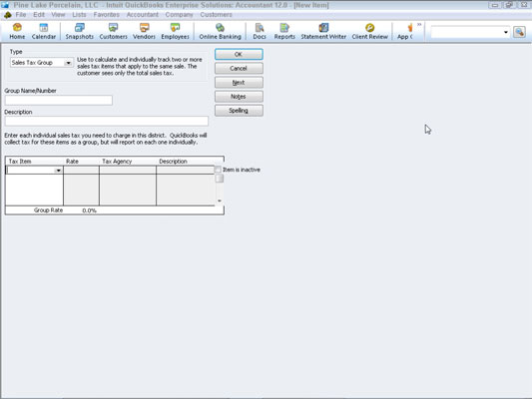Open the Reports toolbar icon
This screenshot has width=532, height=399.
point(284,31)
